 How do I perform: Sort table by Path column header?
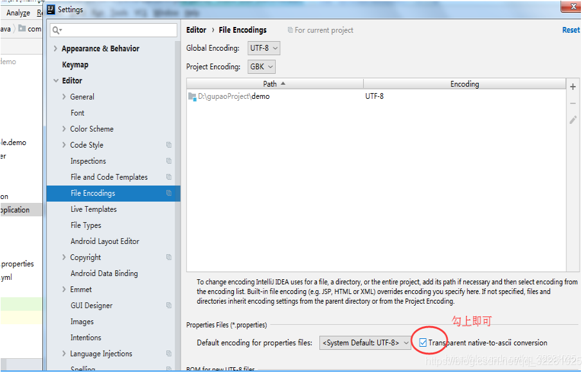point(274,83)
